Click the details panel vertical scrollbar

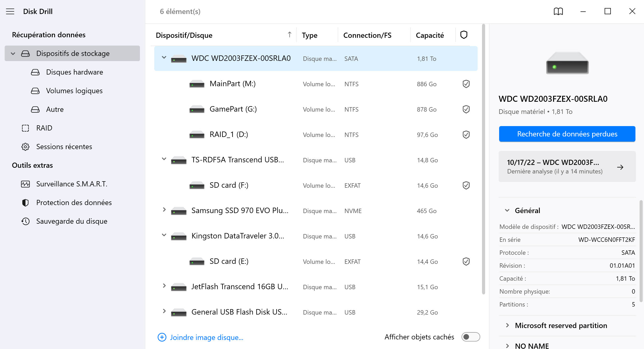click(x=641, y=251)
